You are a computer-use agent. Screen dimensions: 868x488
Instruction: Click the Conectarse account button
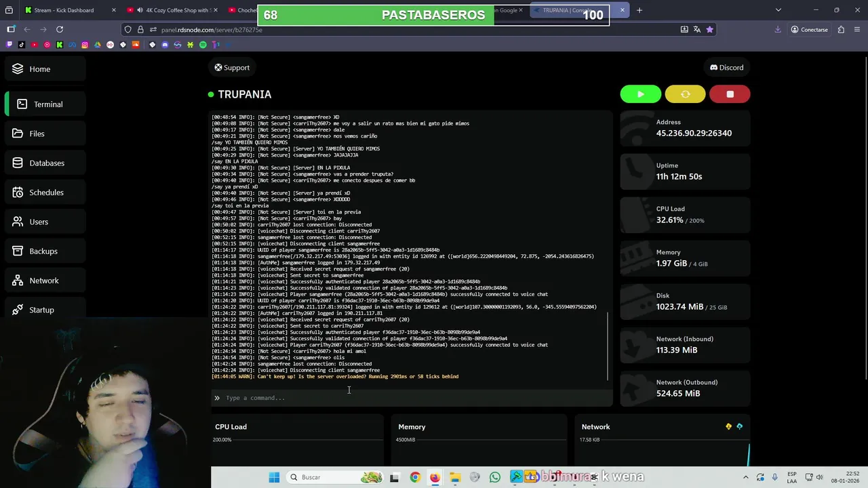(810, 29)
